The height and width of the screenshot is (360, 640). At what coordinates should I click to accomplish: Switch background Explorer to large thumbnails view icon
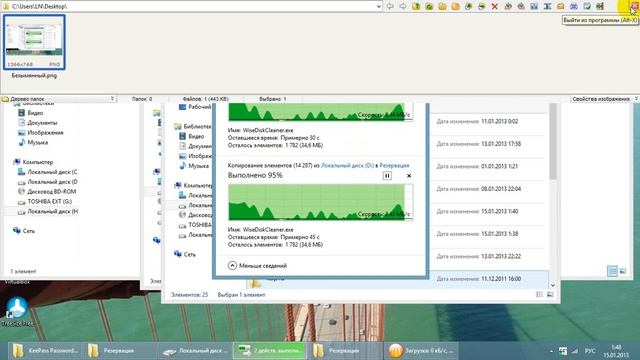tap(623, 271)
